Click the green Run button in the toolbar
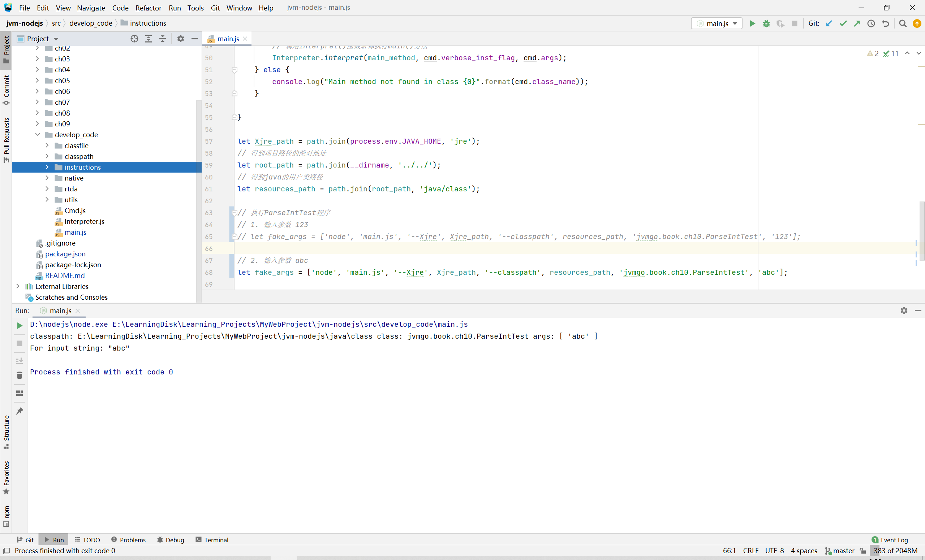This screenshot has width=925, height=560. pos(752,23)
